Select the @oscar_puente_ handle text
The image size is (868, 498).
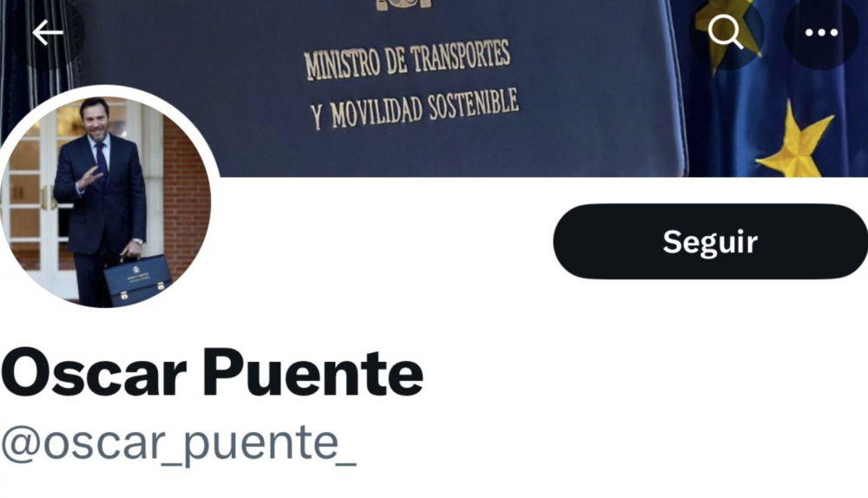[178, 444]
